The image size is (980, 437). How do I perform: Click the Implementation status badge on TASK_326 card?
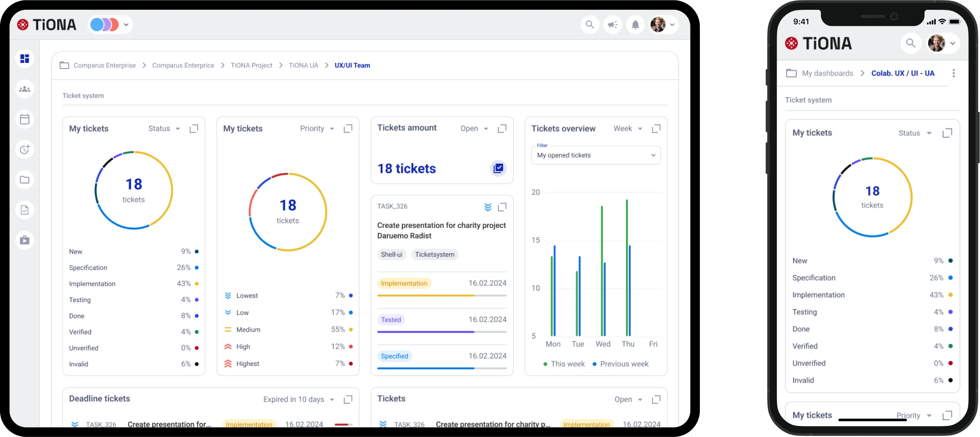(404, 283)
